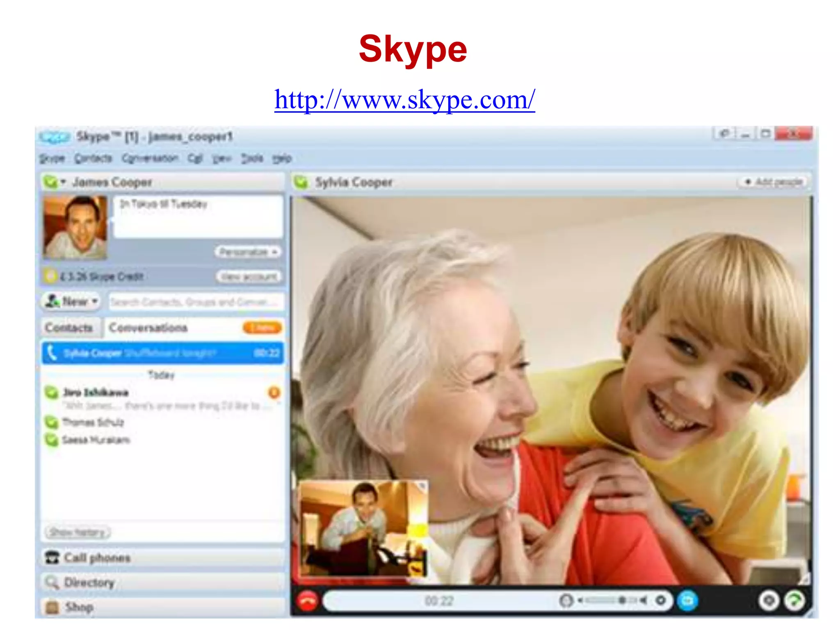
Task: Open the Thomas Schulz conversation
Action: point(162,422)
